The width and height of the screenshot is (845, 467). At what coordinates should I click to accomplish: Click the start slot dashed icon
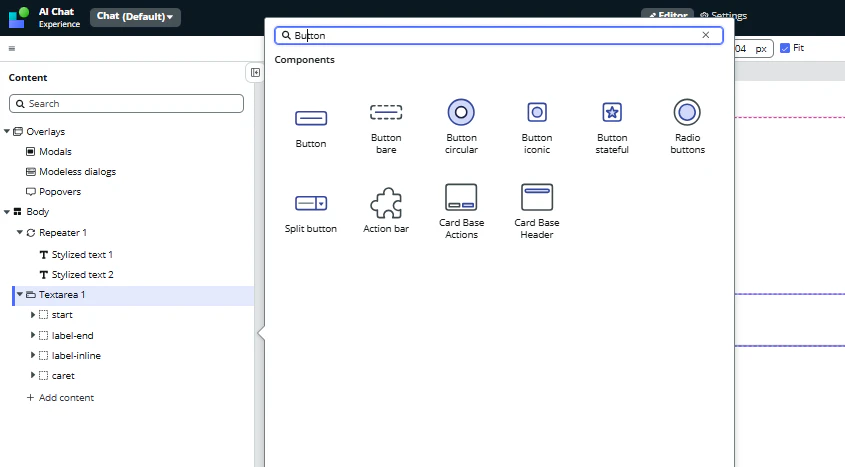44,315
